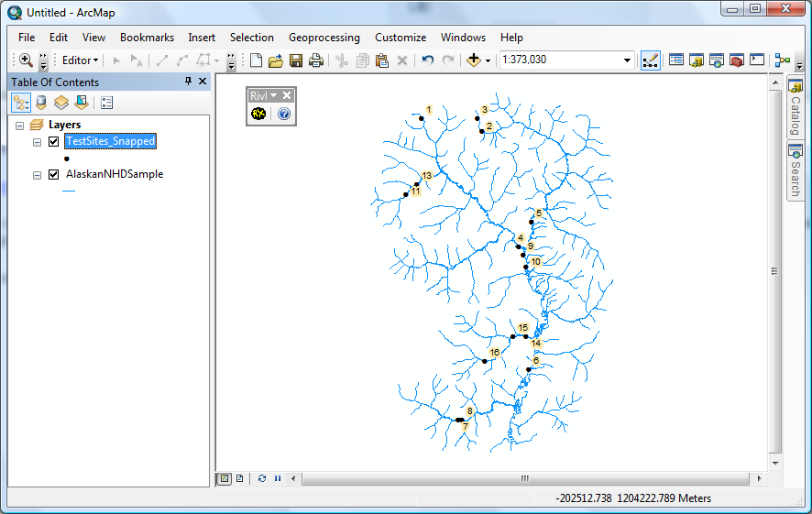Open the Geoprocessing menu
This screenshot has width=812, height=514.
click(324, 38)
